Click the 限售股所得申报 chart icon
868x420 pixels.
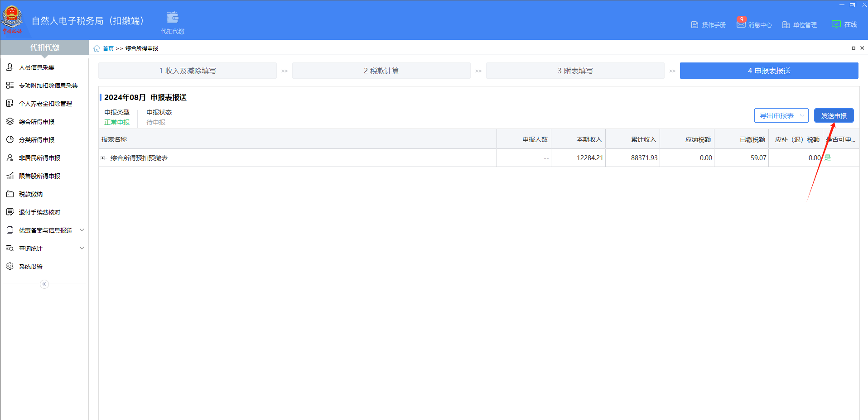(x=10, y=176)
